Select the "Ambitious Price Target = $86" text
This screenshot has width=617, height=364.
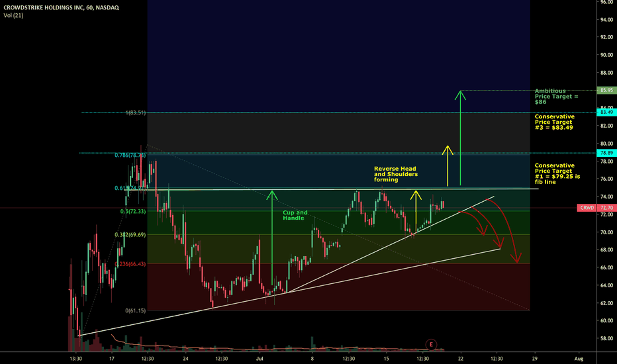(556, 97)
